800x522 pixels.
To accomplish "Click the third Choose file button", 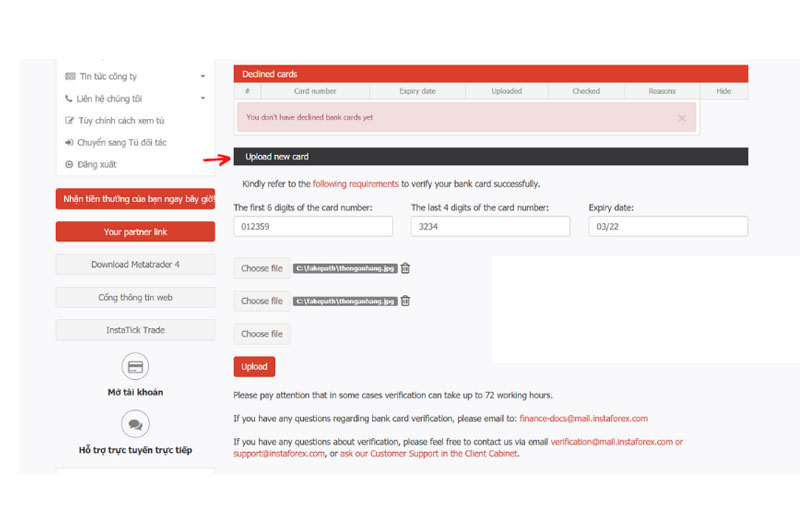I will (262, 334).
